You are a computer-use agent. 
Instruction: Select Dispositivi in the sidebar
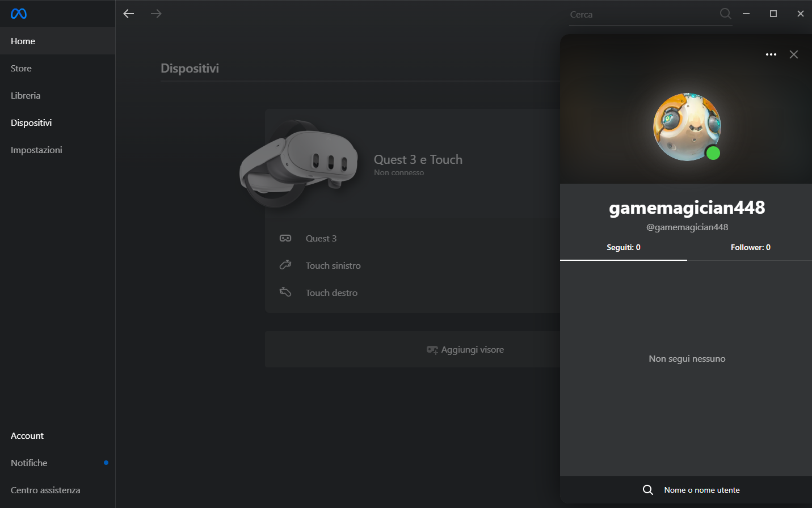pos(57,122)
